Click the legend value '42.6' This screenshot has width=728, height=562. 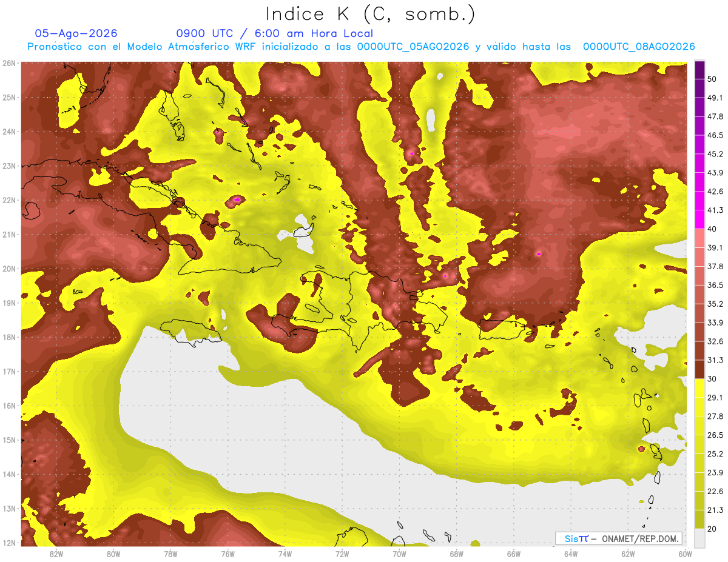click(715, 192)
